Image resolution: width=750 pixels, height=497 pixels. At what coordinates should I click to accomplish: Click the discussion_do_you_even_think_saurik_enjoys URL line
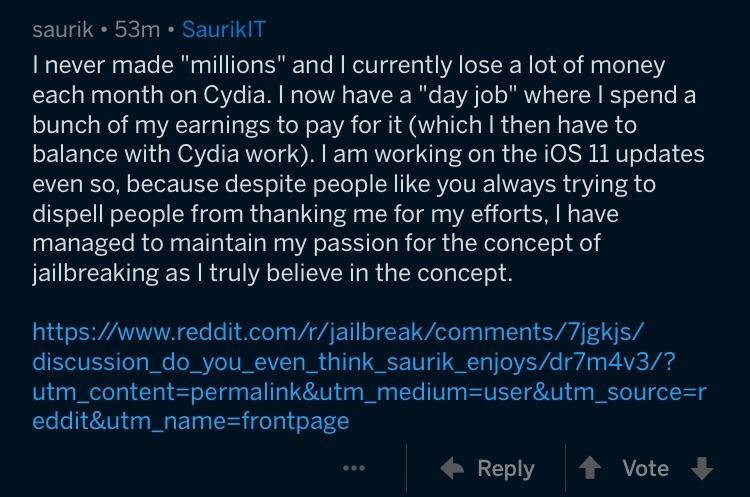click(x=354, y=362)
